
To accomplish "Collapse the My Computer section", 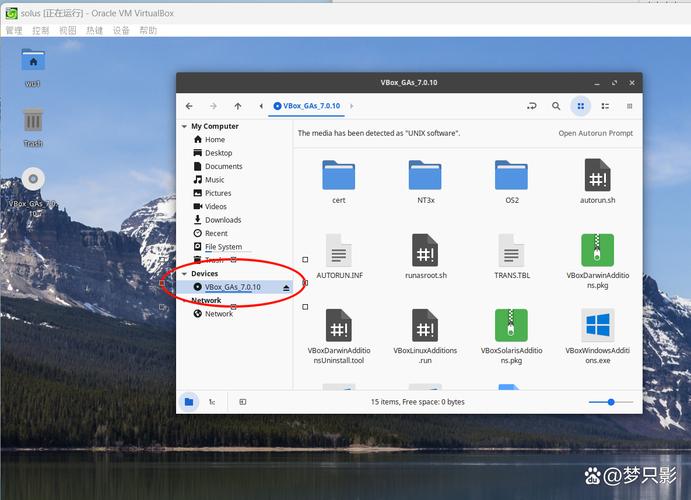I will click(184, 126).
